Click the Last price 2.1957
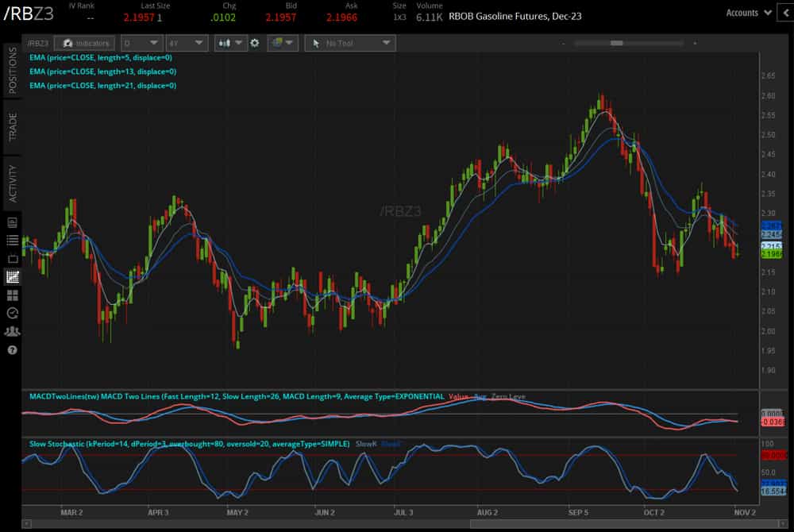794x532 pixels. click(x=139, y=17)
